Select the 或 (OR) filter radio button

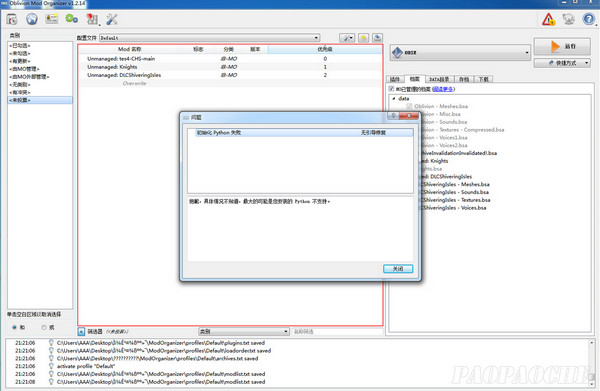[x=44, y=327]
